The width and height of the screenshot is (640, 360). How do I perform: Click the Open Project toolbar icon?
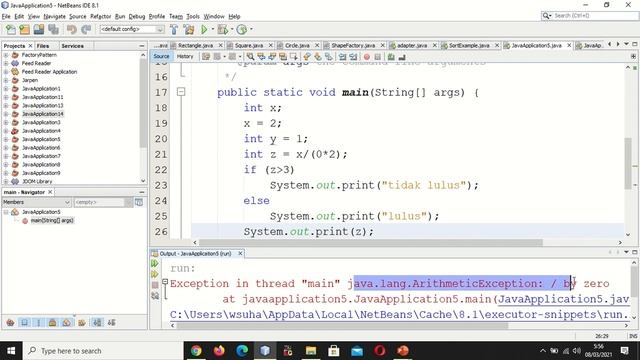(39, 29)
